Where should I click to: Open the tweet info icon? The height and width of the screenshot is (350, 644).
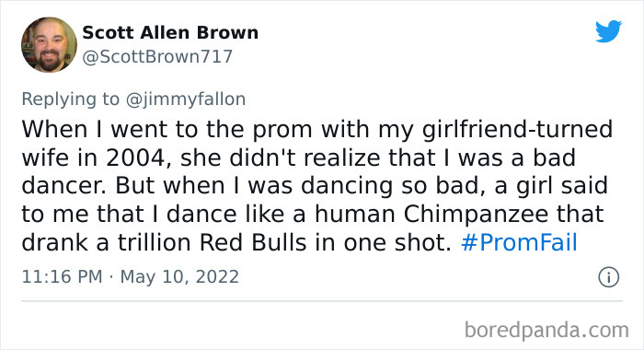click(x=608, y=277)
